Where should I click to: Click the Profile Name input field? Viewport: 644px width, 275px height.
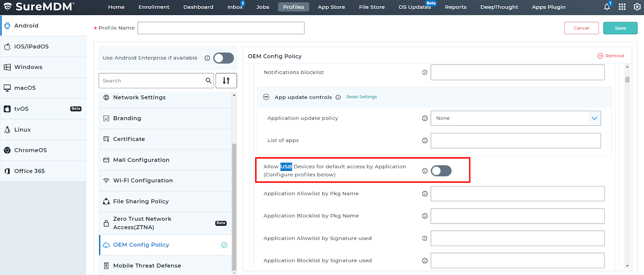point(221,28)
